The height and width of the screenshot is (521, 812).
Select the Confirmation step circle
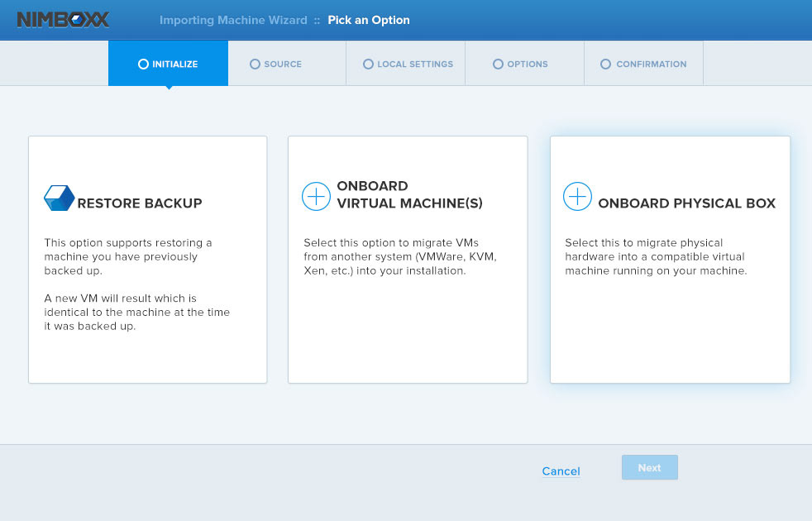click(605, 64)
